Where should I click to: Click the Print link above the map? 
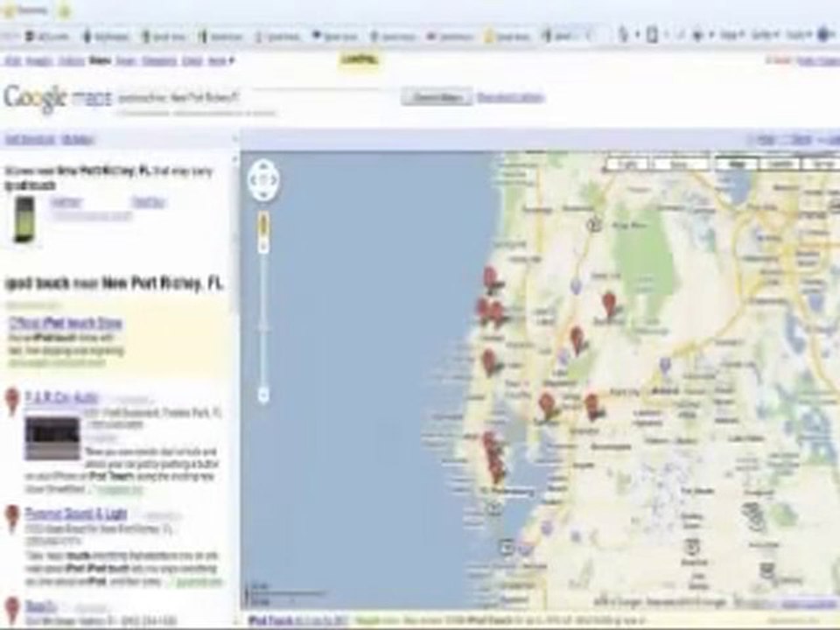tap(767, 140)
